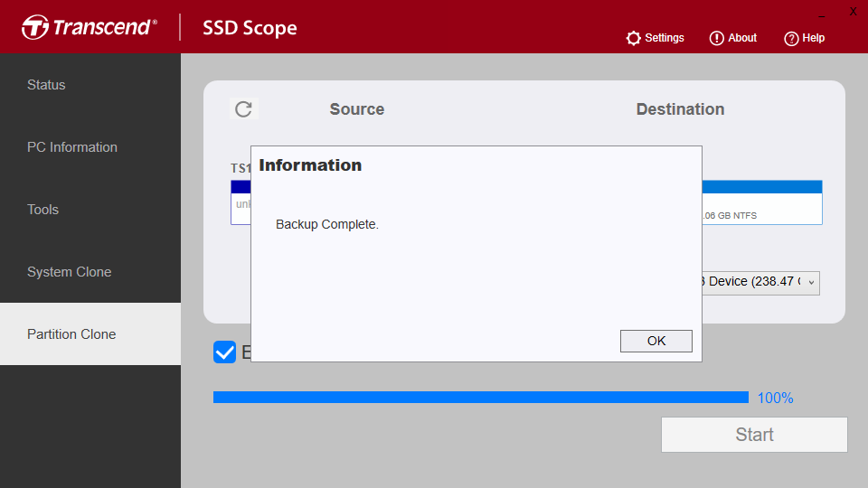Viewport: 868px width, 488px height.
Task: Click the Source heading
Action: pos(357,109)
